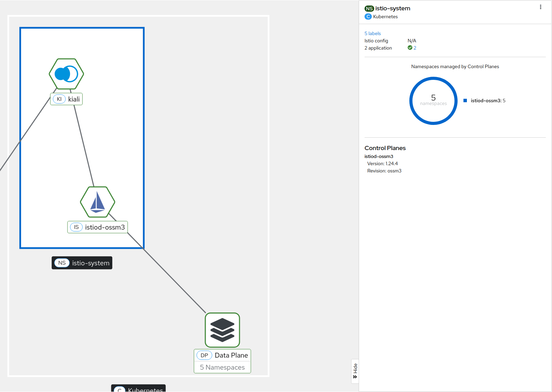Click the 5 Namespaces text under Data Plane
Image resolution: width=552 pixels, height=392 pixels.
coord(222,367)
